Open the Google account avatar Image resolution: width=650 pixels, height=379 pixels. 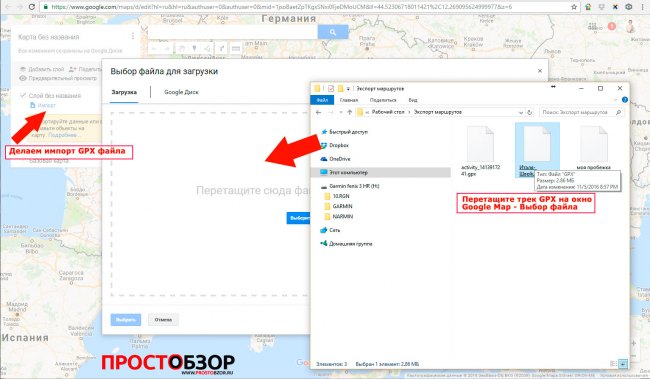[631, 26]
